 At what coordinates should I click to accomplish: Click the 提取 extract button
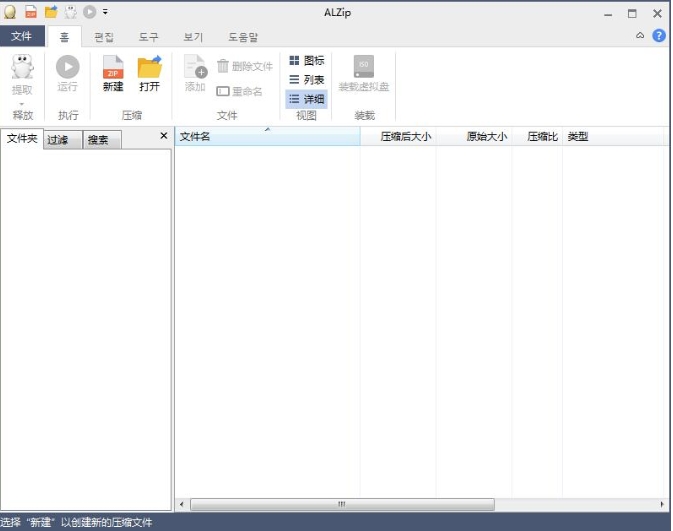pyautogui.click(x=22, y=75)
